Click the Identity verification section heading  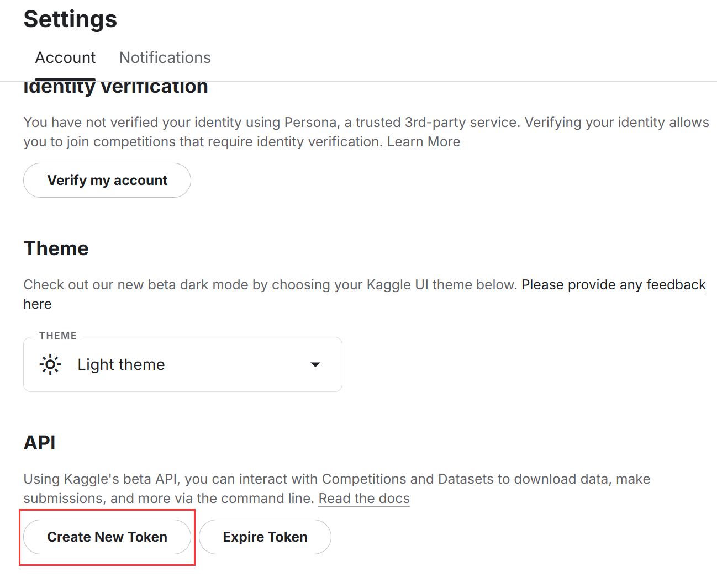point(115,87)
